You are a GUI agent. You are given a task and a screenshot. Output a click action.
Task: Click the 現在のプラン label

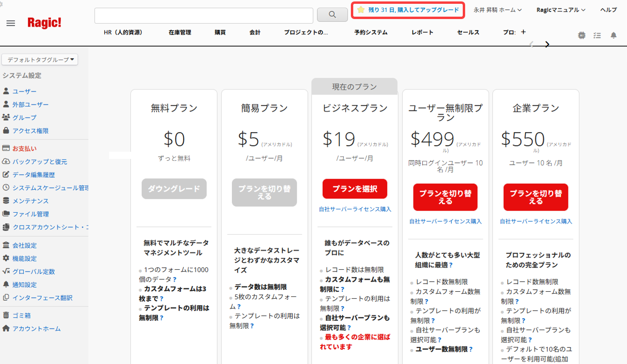[355, 87]
